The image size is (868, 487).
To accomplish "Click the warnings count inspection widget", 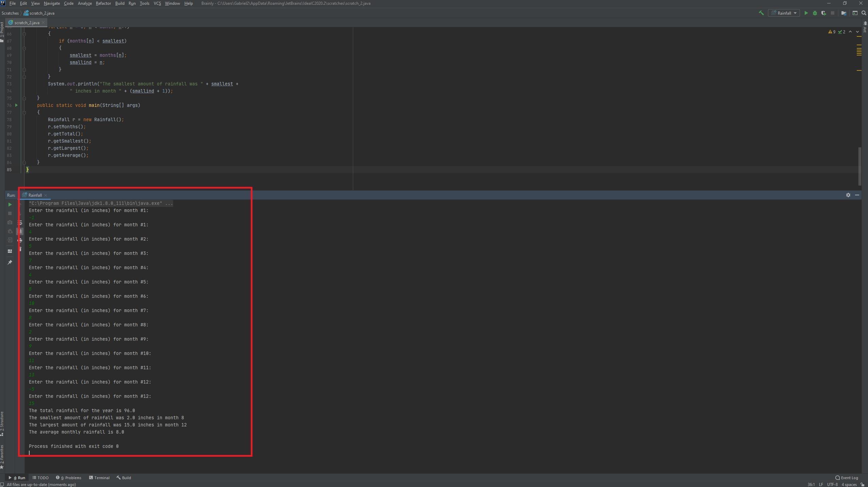I will point(832,32).
